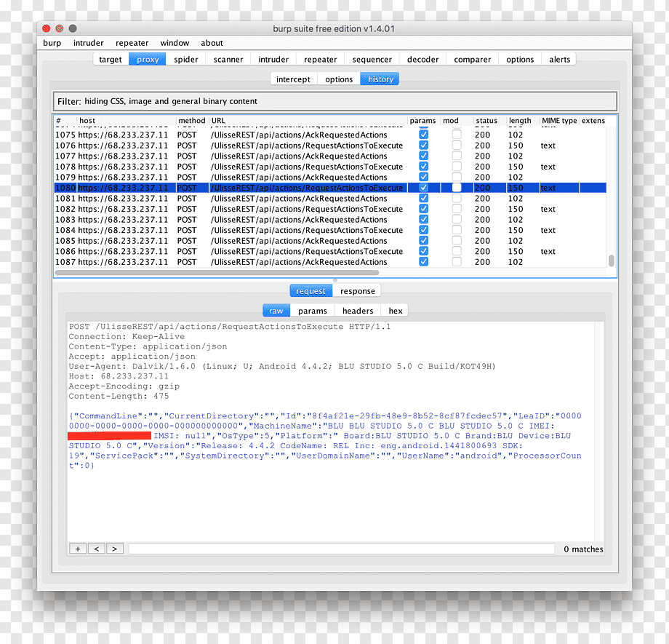
Task: Click the previous match < button
Action: 97,549
